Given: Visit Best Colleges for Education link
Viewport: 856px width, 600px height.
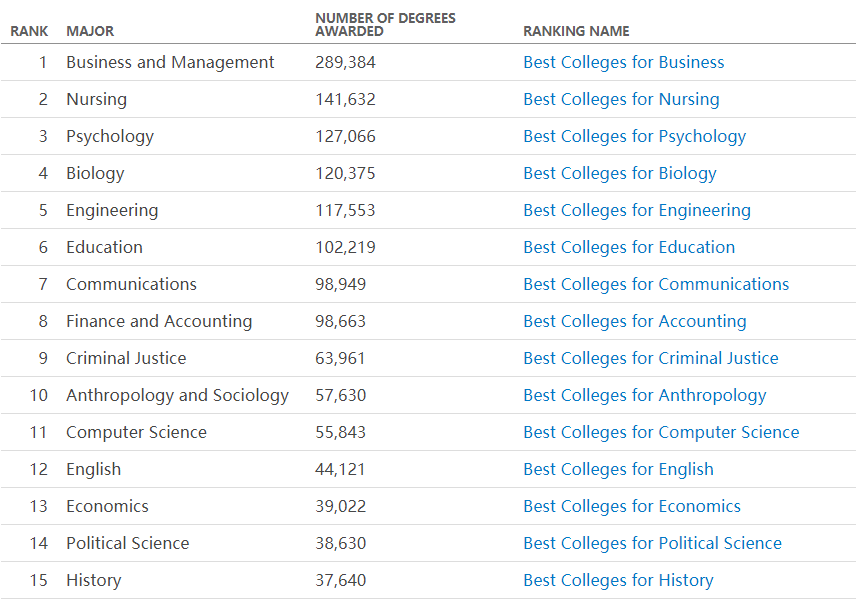Looking at the screenshot, I should pos(629,247).
